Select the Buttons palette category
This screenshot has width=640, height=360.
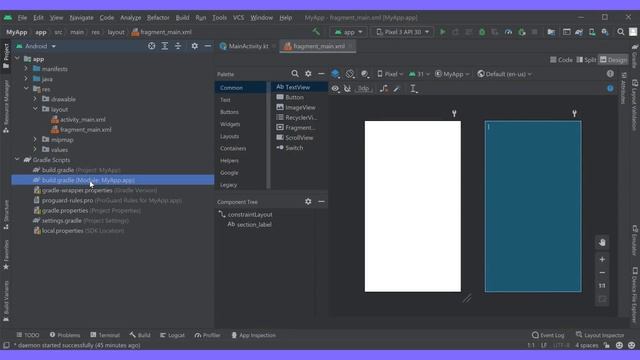pyautogui.click(x=229, y=112)
